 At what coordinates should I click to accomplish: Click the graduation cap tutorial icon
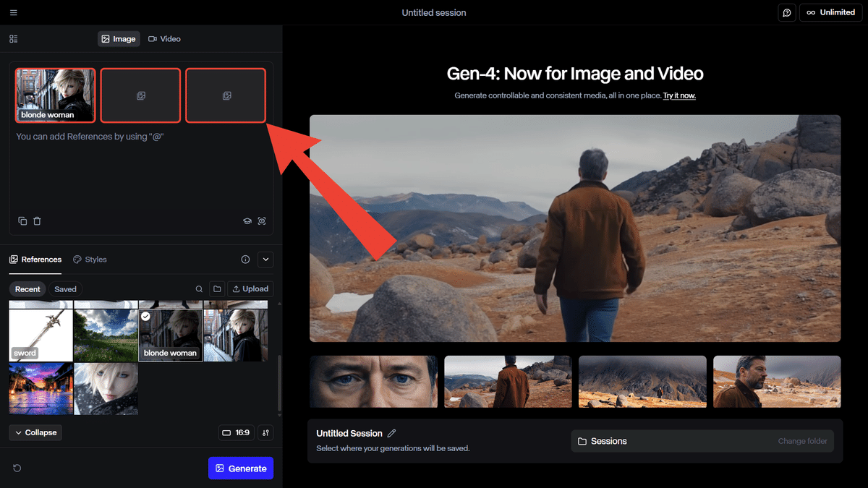pos(247,221)
